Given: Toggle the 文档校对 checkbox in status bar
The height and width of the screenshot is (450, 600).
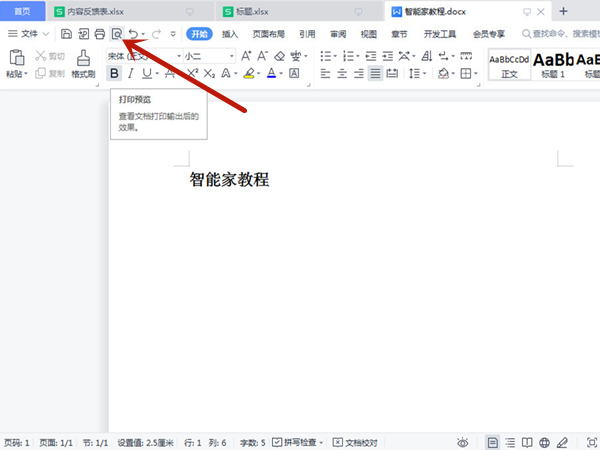Looking at the screenshot, I should coord(338,442).
